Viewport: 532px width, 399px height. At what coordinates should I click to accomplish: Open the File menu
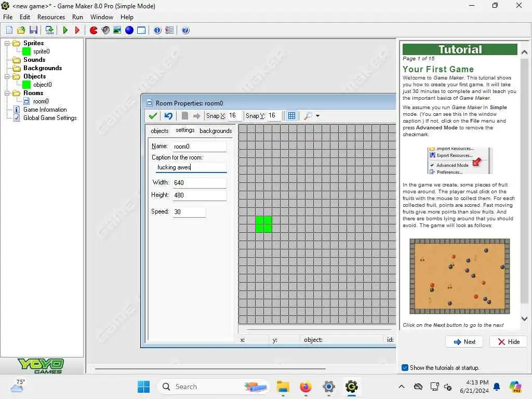[8, 17]
